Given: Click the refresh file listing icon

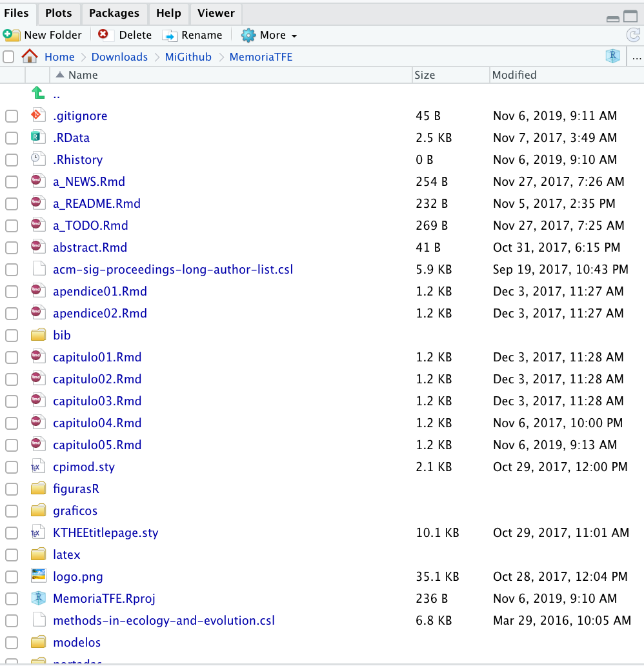Looking at the screenshot, I should point(633,35).
